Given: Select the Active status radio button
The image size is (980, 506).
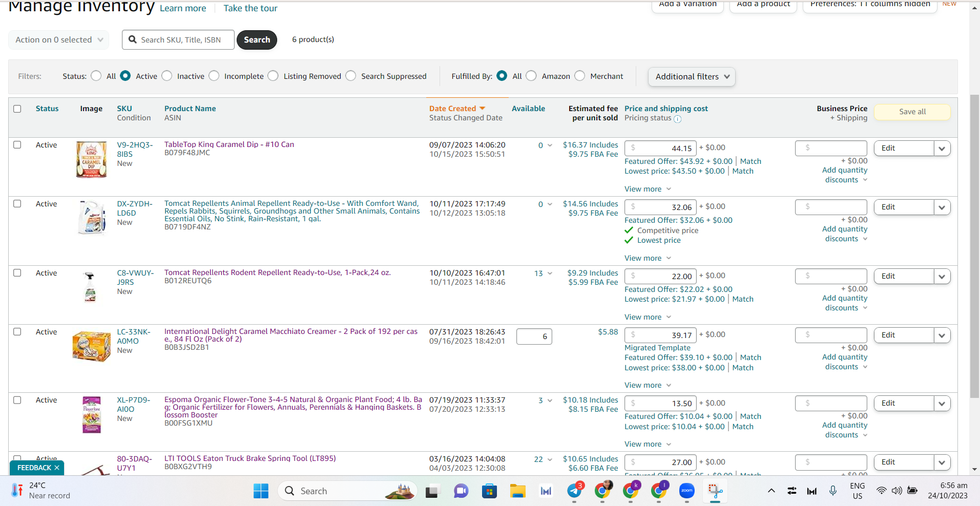Looking at the screenshot, I should coord(125,76).
